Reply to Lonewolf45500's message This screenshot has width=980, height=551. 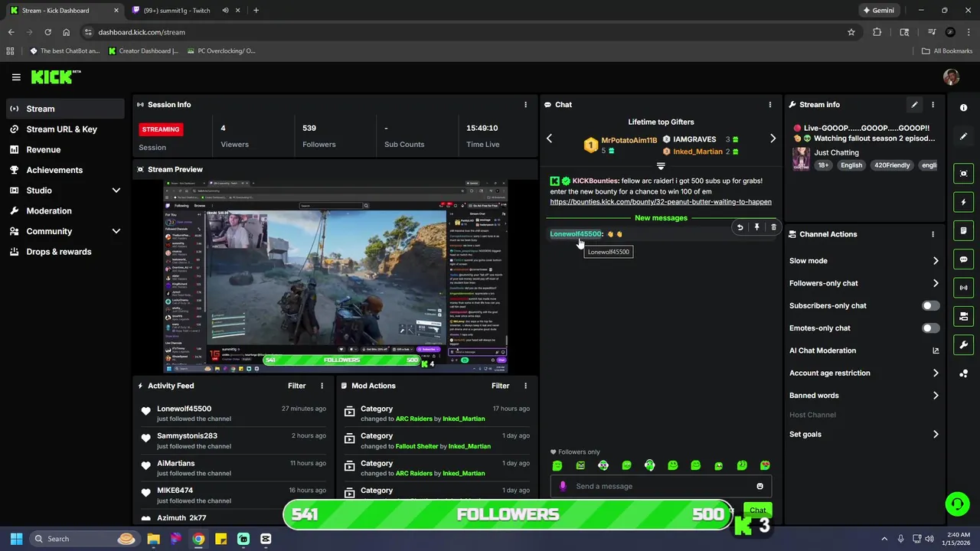coord(740,227)
